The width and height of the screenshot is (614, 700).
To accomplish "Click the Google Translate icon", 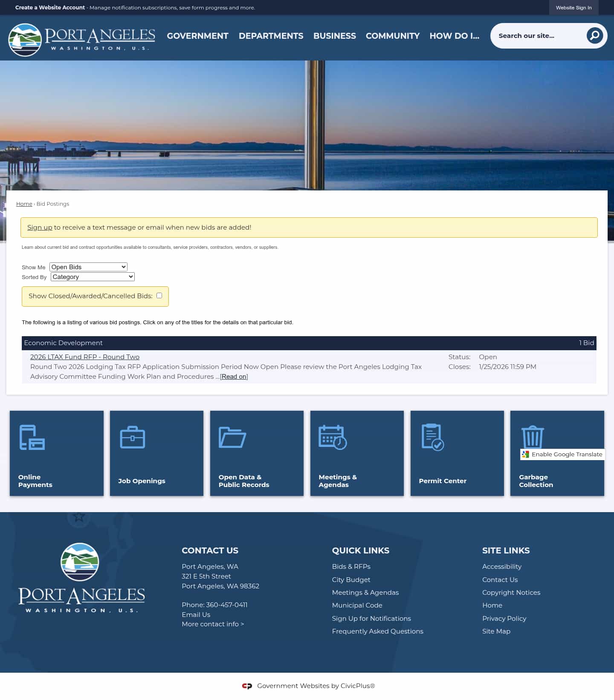I will (x=525, y=455).
